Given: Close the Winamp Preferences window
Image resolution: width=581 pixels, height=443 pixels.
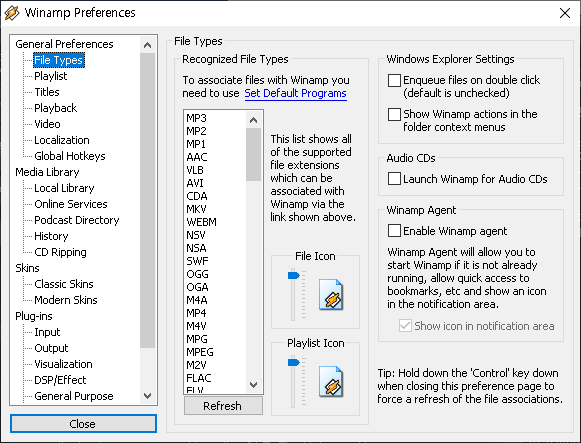Looking at the screenshot, I should [x=565, y=13].
